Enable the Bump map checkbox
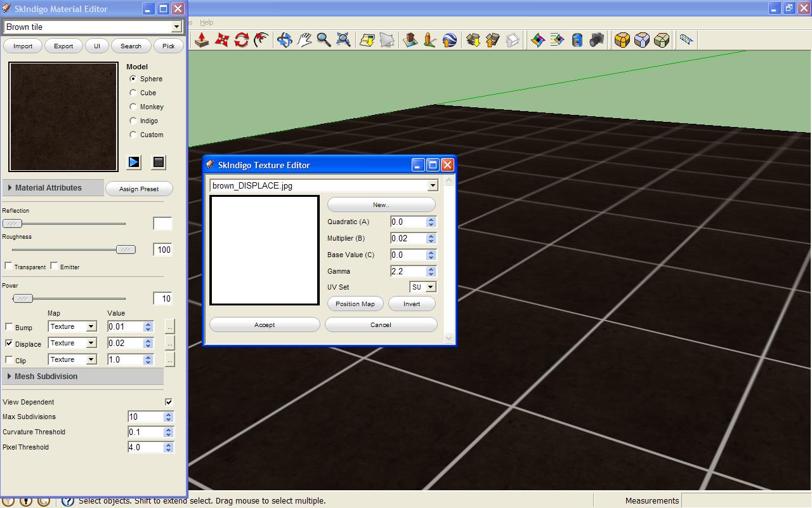Viewport: 812px width, 508px height. point(9,326)
